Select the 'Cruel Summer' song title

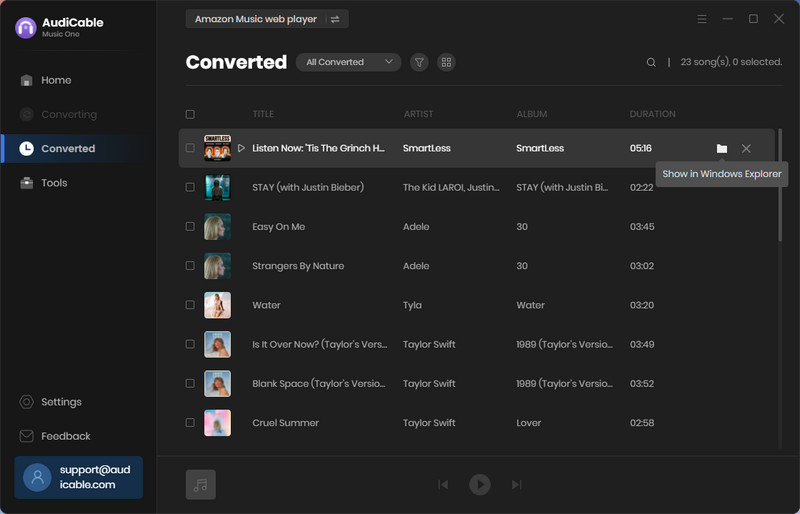pos(285,423)
